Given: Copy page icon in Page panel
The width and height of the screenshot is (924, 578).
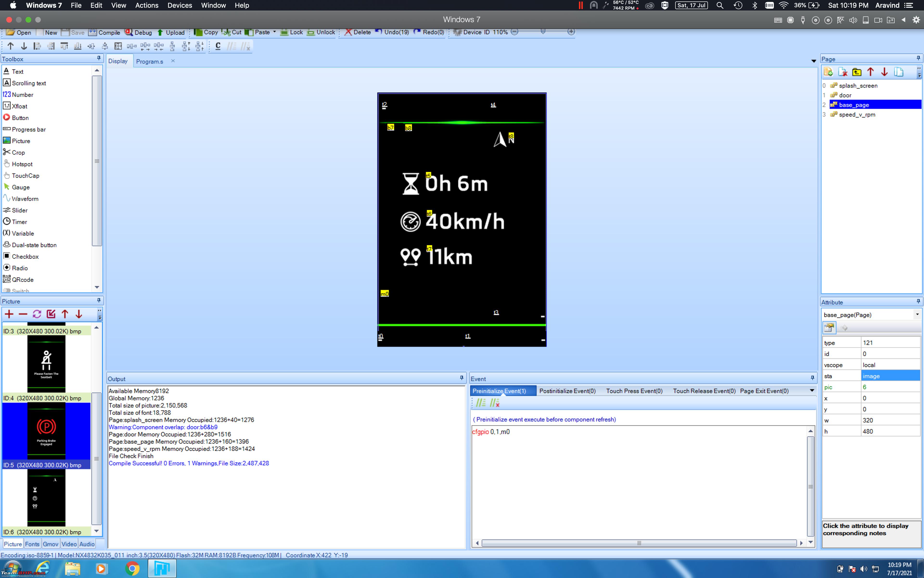Looking at the screenshot, I should [898, 72].
